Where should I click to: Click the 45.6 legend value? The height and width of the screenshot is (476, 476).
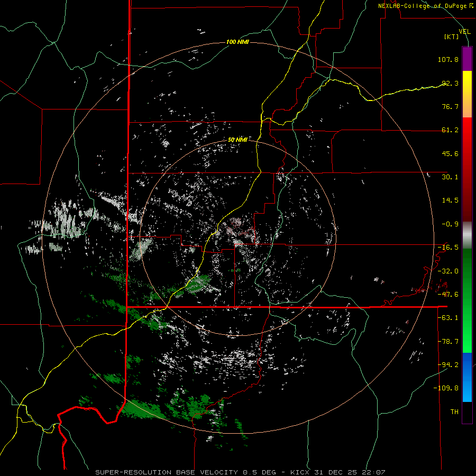point(450,153)
